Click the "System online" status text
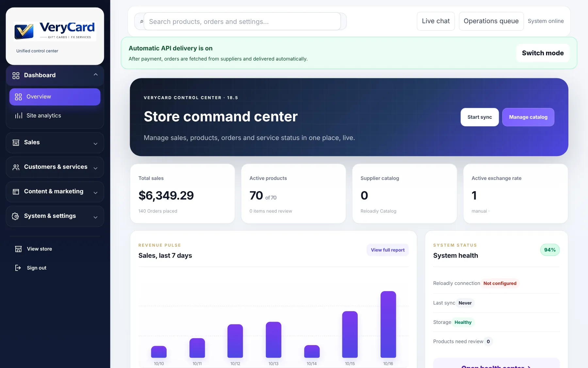Viewport: 588px width, 368px height. (546, 21)
